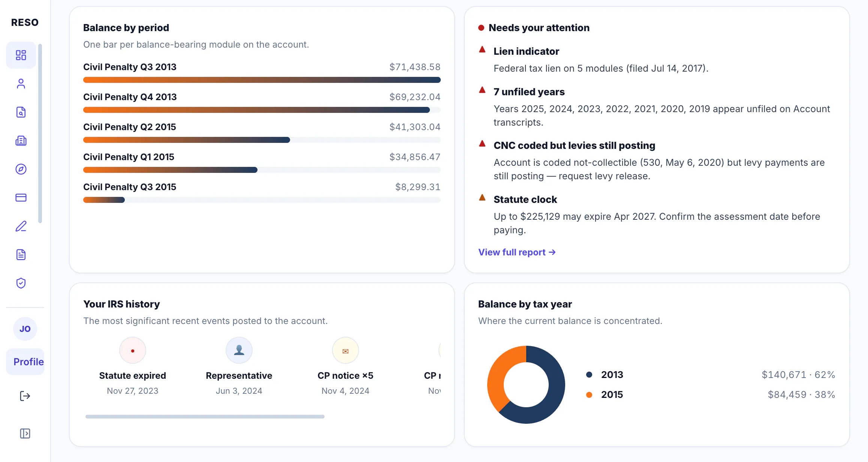Viewport: 868px width, 462px height.
Task: Click the Civil Penalty Q2 2015 label
Action: [x=130, y=127]
